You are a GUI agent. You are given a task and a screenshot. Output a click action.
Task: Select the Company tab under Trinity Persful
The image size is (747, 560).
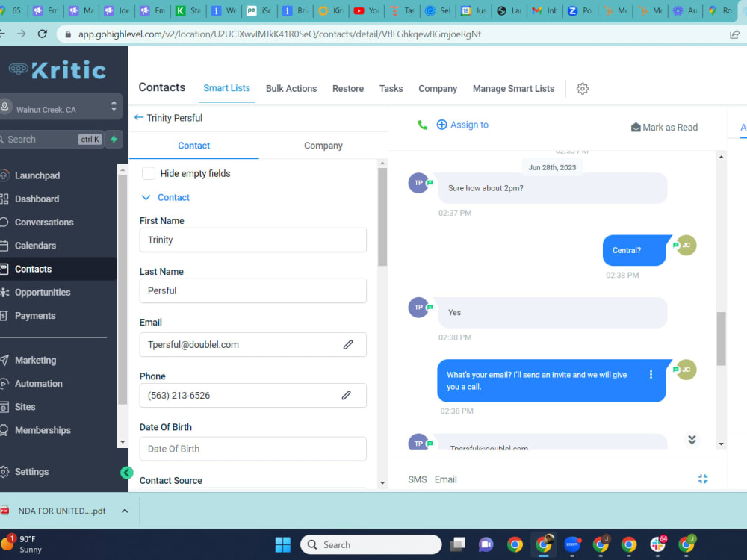[323, 146]
